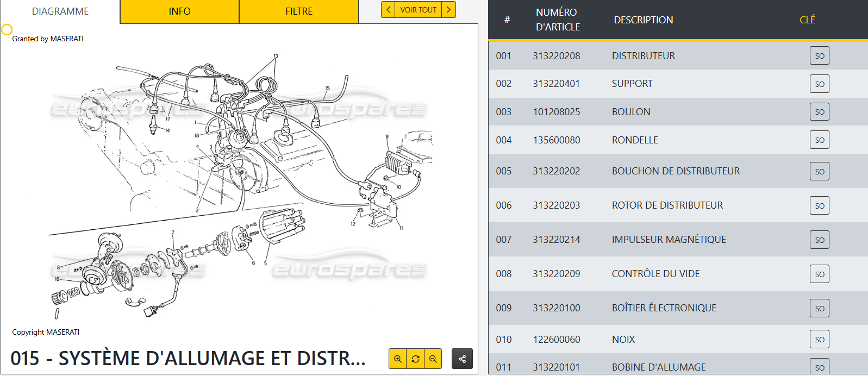Open the INFO tab
Image resolution: width=868 pixels, height=376 pixels.
(179, 11)
